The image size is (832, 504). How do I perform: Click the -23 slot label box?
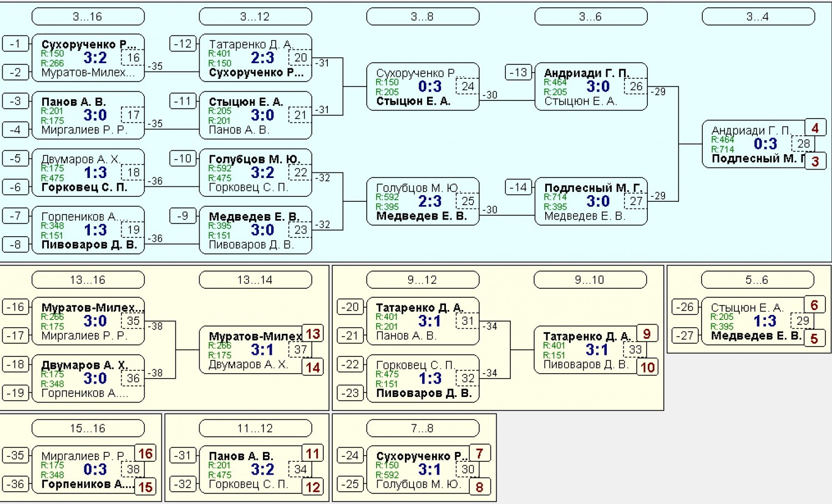pyautogui.click(x=351, y=393)
